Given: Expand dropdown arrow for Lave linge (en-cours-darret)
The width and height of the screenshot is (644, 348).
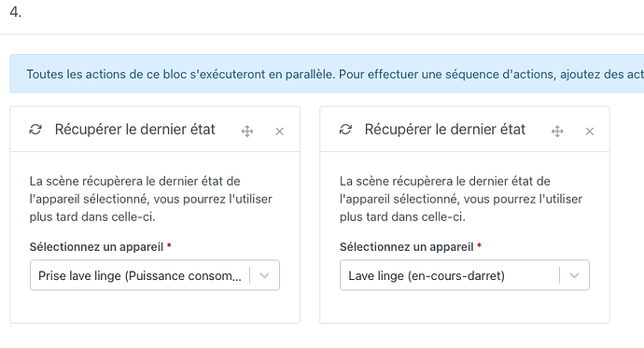Looking at the screenshot, I should pyautogui.click(x=574, y=275).
